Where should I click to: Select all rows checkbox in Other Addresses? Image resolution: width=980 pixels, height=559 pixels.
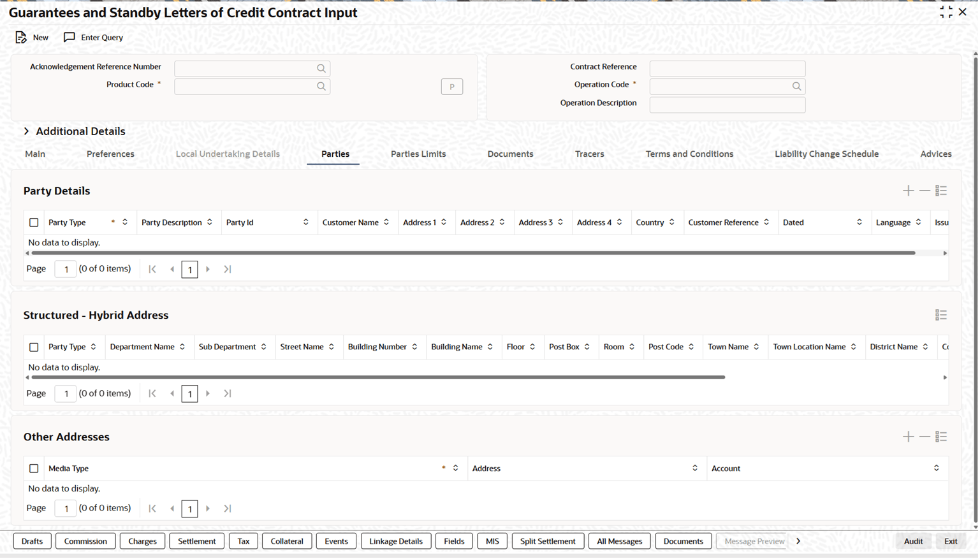[x=34, y=468]
